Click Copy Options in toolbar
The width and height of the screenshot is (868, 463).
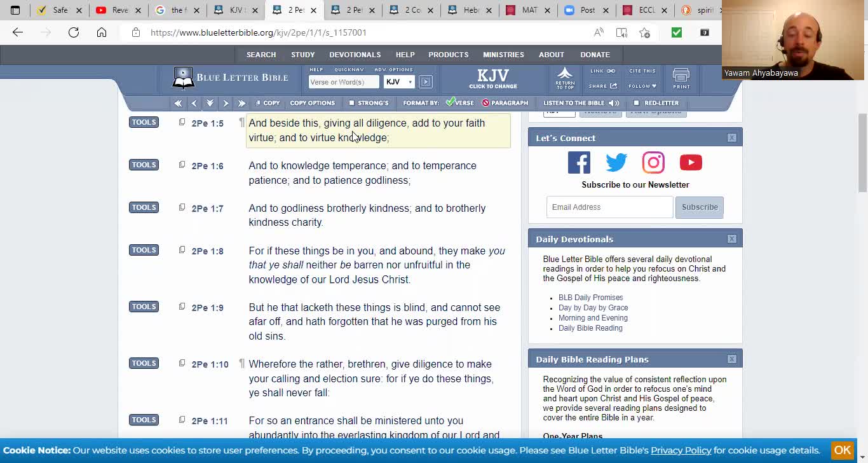(x=312, y=103)
